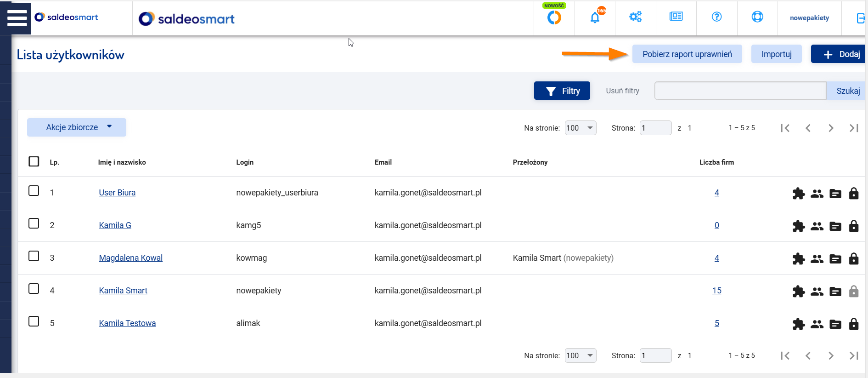The height and width of the screenshot is (378, 868).
Task: Open the Filtry filter panel
Action: (562, 91)
